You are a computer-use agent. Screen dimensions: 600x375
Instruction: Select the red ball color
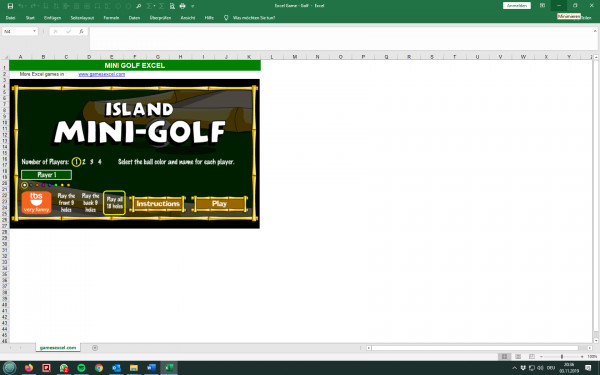[x=37, y=185]
